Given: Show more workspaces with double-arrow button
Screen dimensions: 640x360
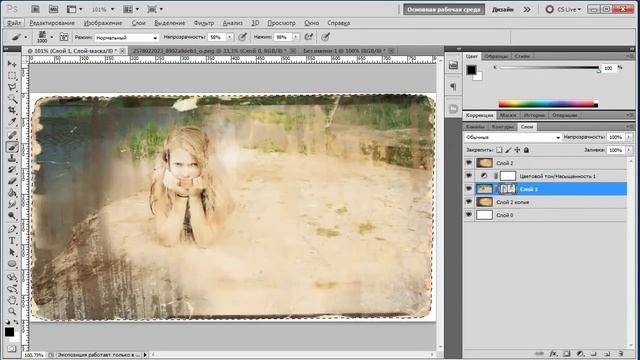Looking at the screenshot, I should pos(527,9).
